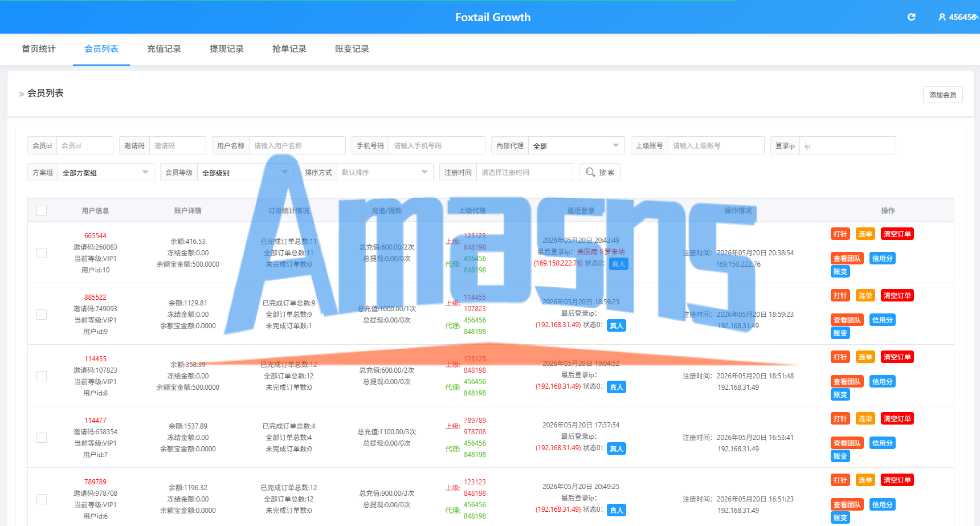This screenshot has height=526, width=980.
Task: Click the 添加会员 button
Action: tap(942, 95)
